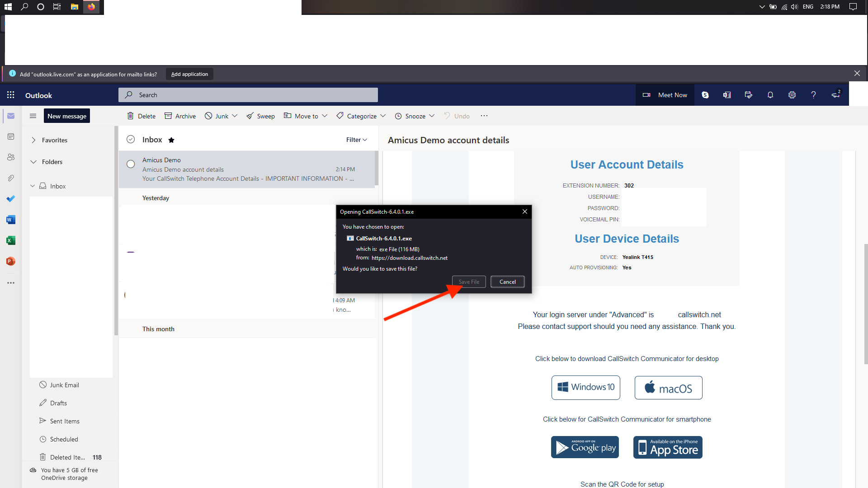868x488 pixels.
Task: Open Windows Action Center notifications
Action: pos(853,7)
